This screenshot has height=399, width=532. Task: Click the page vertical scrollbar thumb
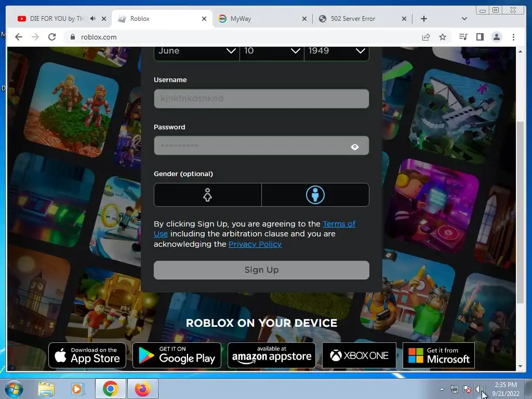tap(520, 212)
